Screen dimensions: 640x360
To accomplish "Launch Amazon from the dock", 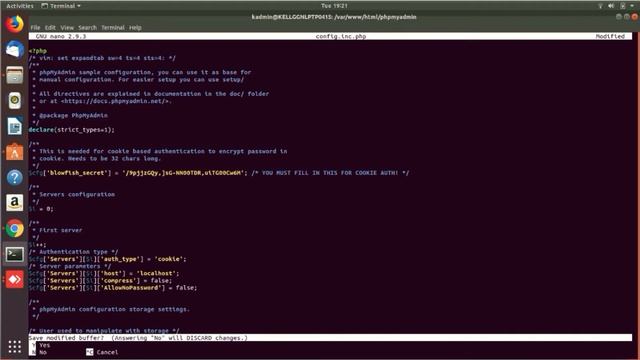I will (x=15, y=203).
